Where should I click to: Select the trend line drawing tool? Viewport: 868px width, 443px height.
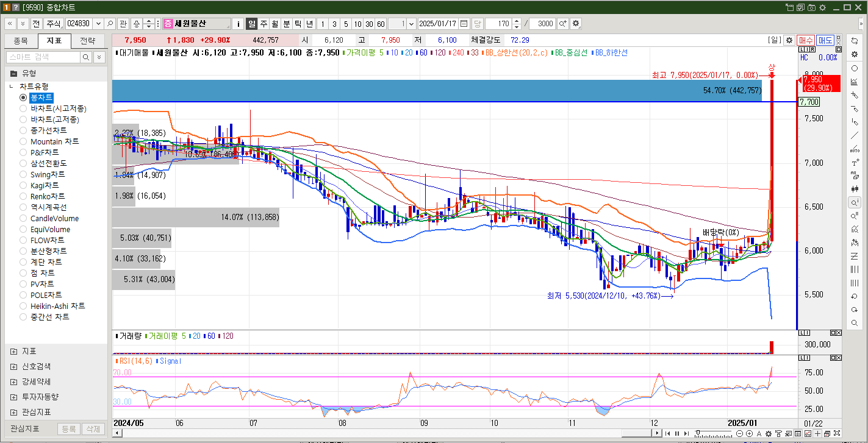click(x=855, y=136)
